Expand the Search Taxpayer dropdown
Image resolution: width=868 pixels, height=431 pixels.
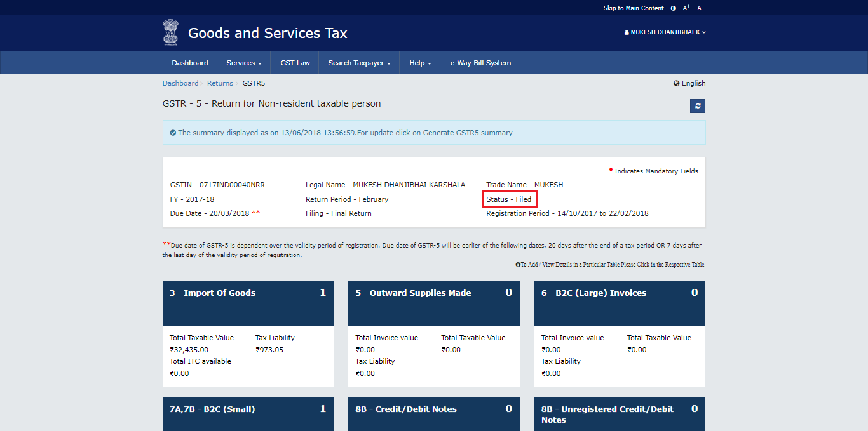click(359, 63)
